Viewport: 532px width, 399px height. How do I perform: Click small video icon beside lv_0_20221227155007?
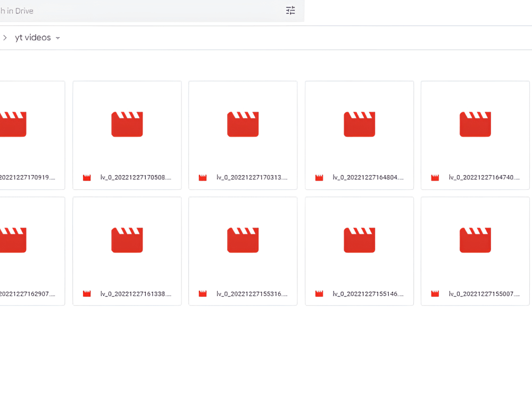click(435, 294)
